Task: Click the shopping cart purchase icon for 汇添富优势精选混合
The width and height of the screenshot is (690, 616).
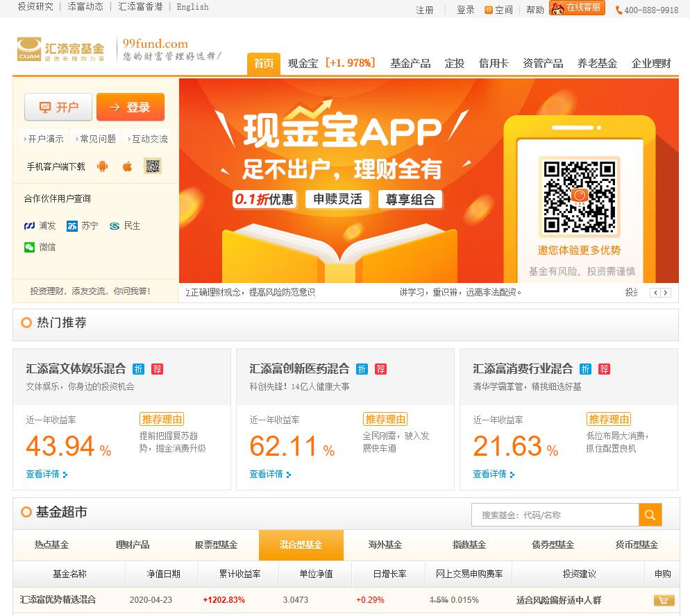Action: pyautogui.click(x=663, y=600)
